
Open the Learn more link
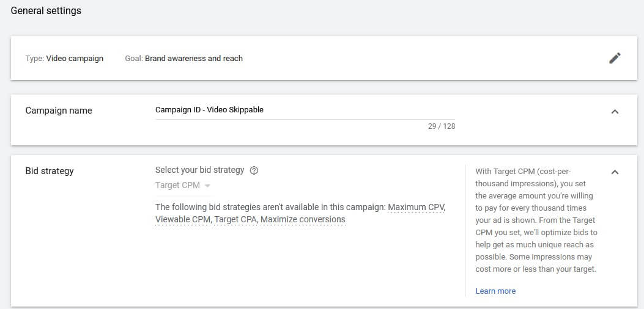point(495,291)
